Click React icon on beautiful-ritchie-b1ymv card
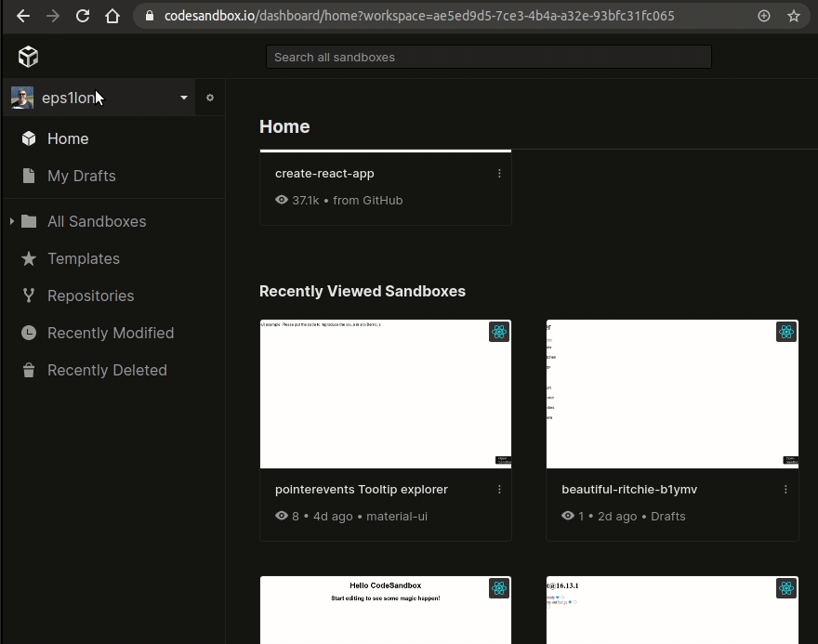 (x=786, y=332)
